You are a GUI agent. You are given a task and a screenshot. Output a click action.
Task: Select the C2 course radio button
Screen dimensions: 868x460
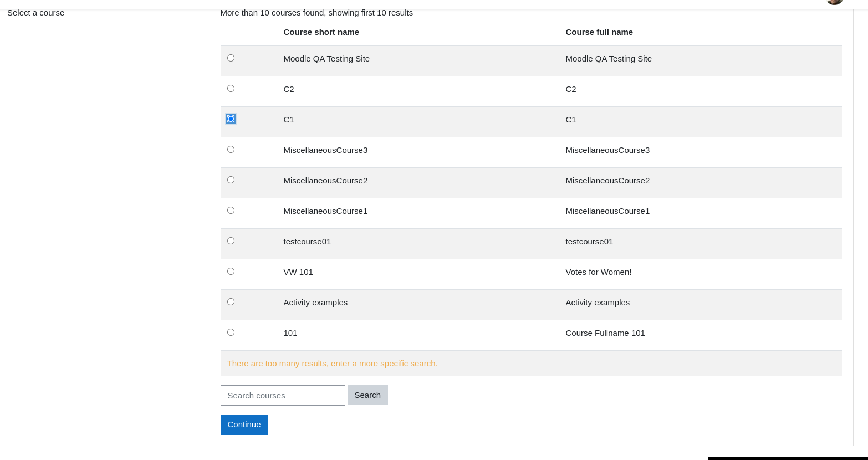231,88
